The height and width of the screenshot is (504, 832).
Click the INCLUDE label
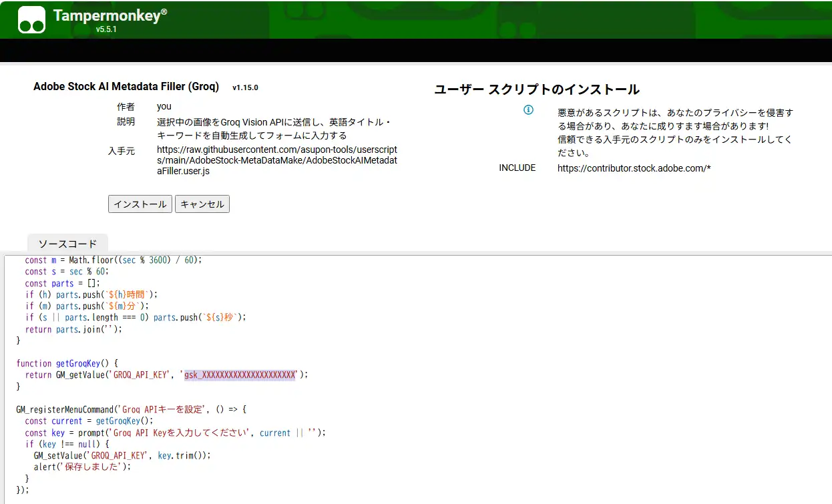coord(517,168)
